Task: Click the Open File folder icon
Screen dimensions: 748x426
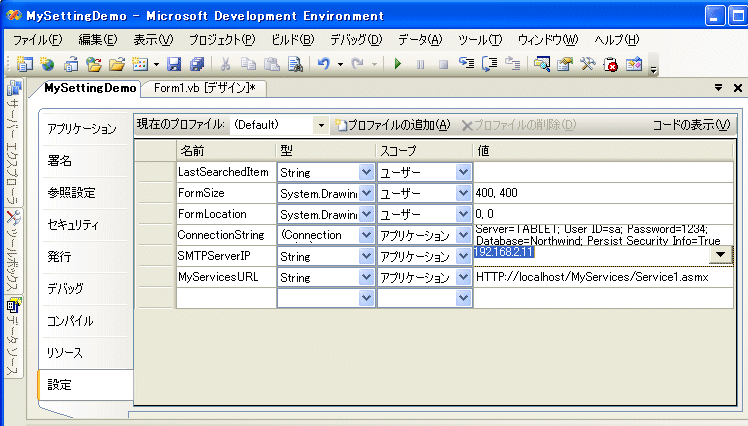Action: point(117,64)
